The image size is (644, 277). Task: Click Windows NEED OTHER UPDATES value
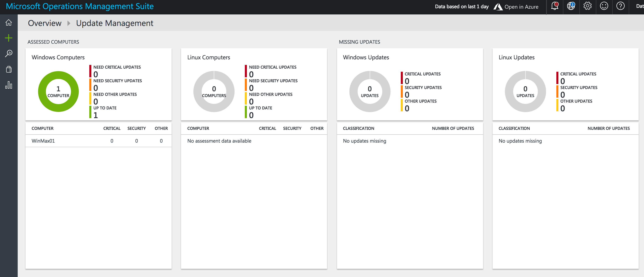[95, 101]
